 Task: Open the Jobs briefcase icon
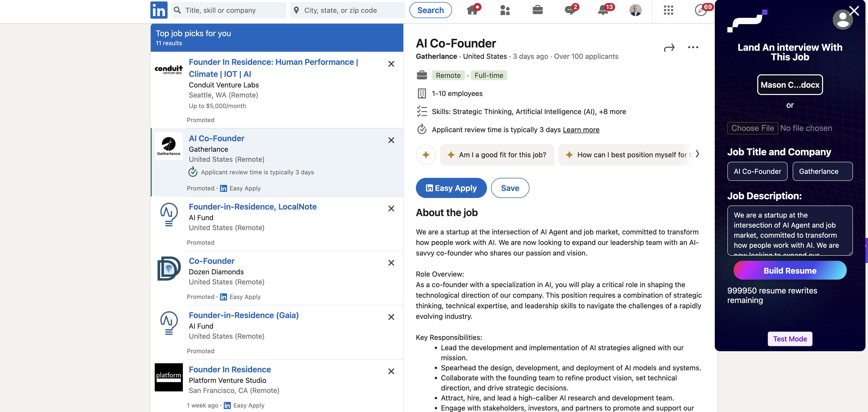[537, 10]
